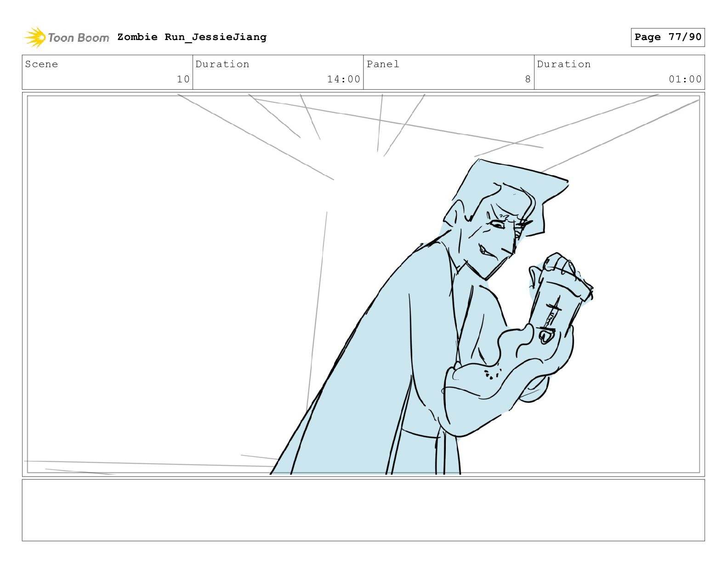
Task: Click the empty notes box below the panel
Action: (363, 510)
